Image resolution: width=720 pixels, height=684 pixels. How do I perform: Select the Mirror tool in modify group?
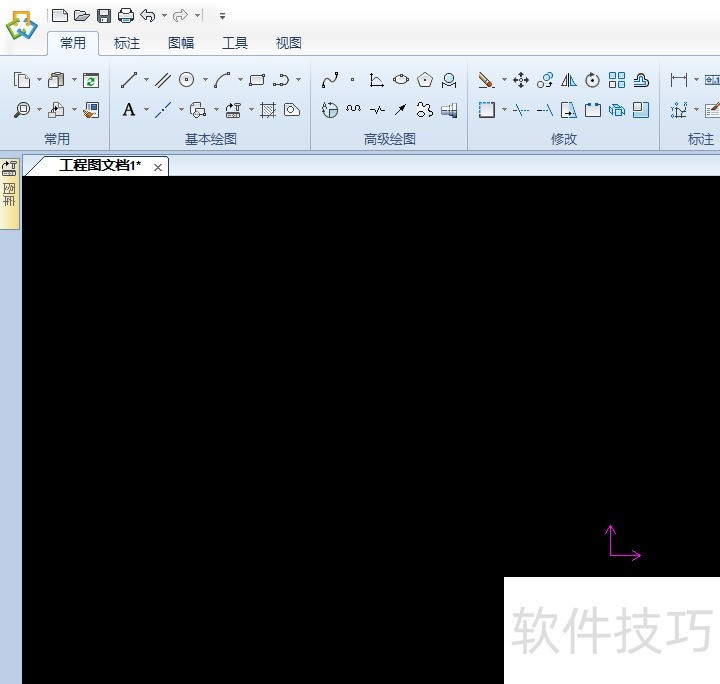pyautogui.click(x=569, y=80)
